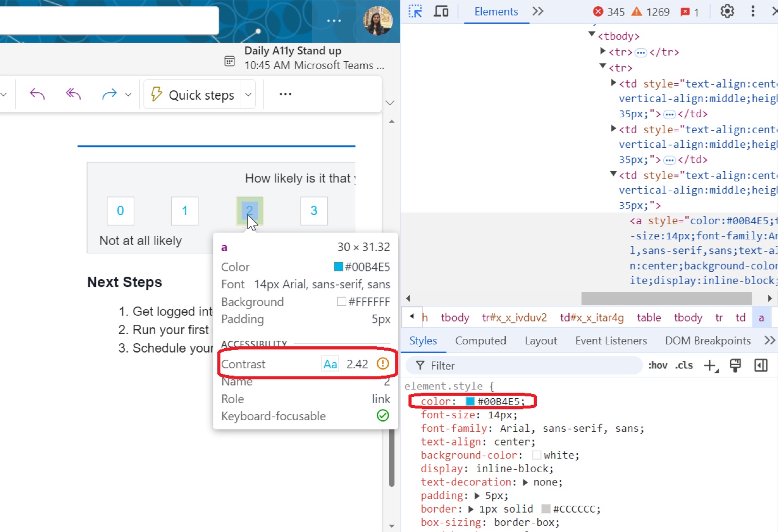This screenshot has width=778, height=532.
Task: Click Quick steps button
Action: pyautogui.click(x=193, y=95)
